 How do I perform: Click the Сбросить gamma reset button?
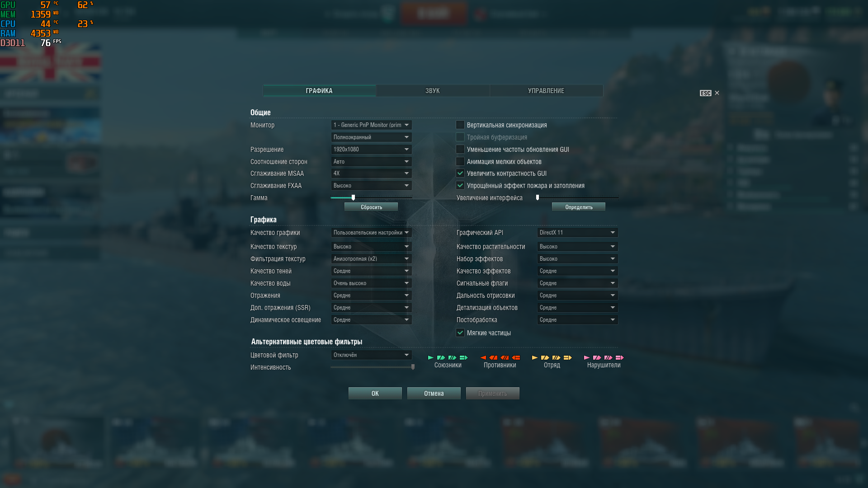[371, 207]
